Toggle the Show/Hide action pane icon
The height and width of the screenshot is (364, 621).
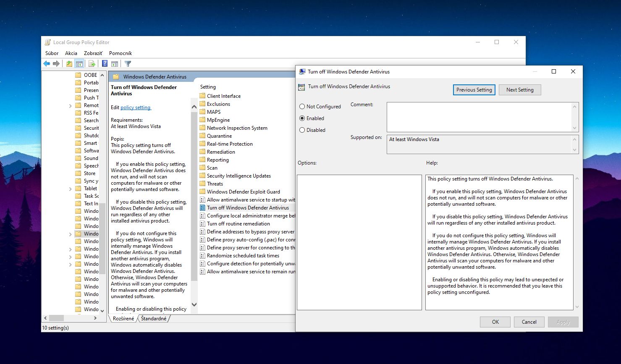click(115, 64)
